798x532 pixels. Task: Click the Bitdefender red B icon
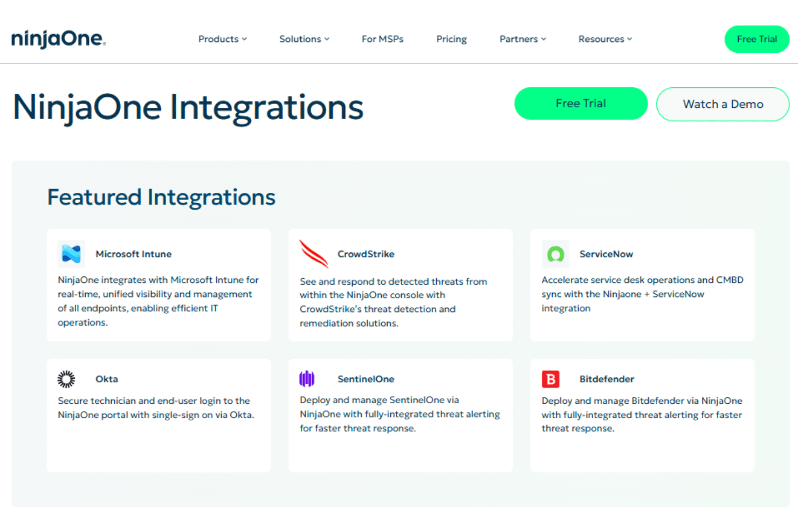(551, 379)
